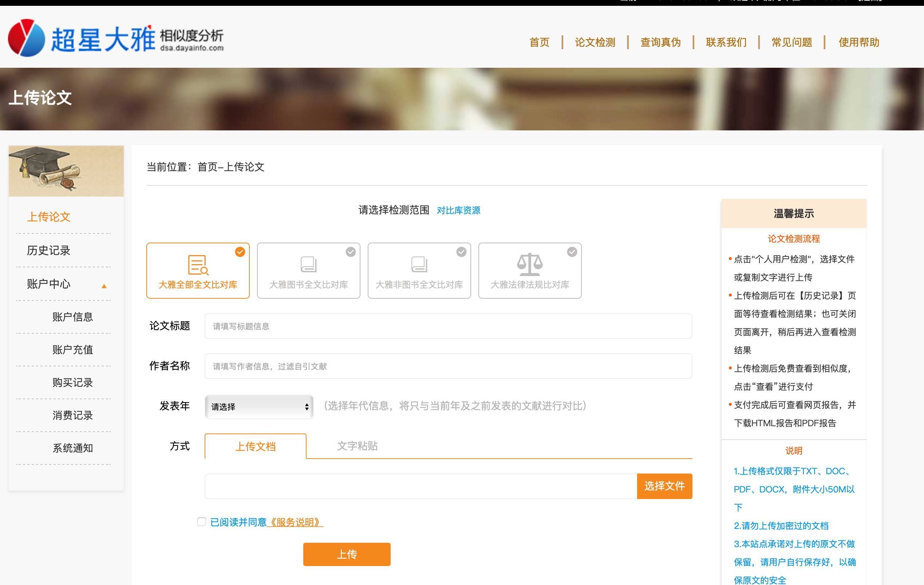Screen dimensions: 924x585
Task: Toggle checkmark on 大雅法律法规比对库 card
Action: [572, 252]
